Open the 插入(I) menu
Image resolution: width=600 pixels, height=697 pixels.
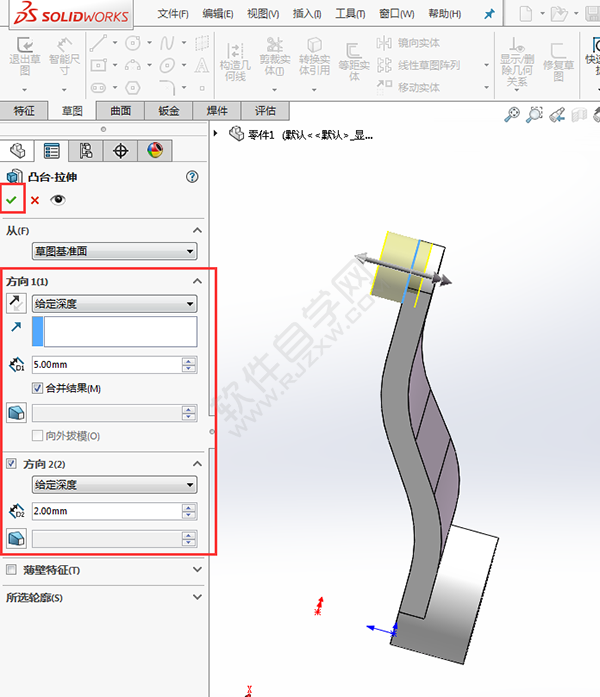tap(307, 14)
